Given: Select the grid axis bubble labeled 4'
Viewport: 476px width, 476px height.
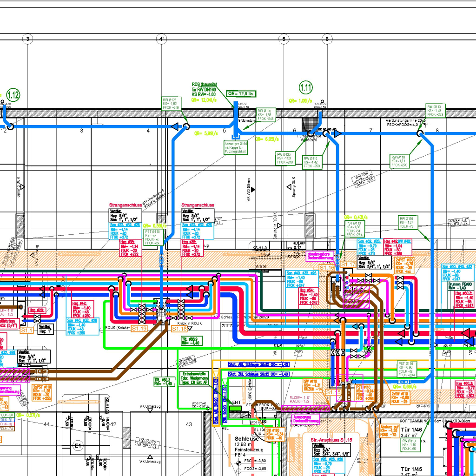Looking at the screenshot, I should [x=161, y=39].
